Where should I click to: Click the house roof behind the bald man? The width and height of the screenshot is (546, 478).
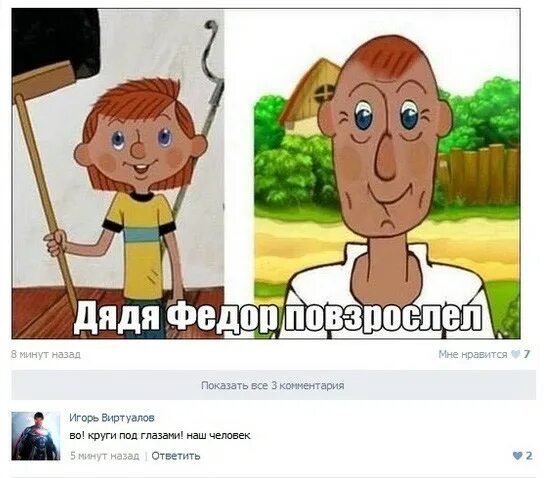tap(308, 89)
